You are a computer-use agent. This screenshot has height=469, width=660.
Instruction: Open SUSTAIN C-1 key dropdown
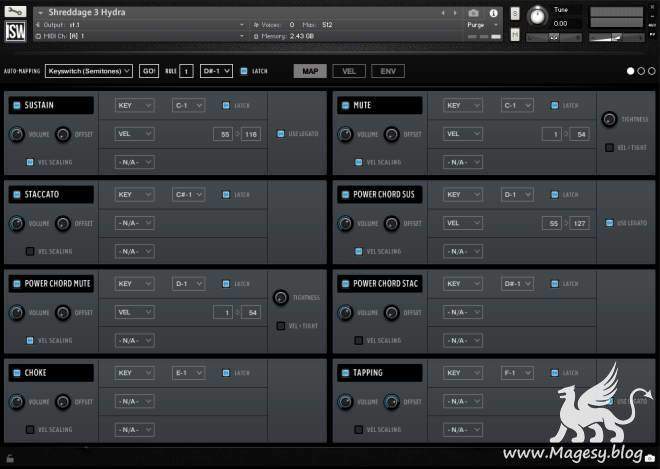188,105
